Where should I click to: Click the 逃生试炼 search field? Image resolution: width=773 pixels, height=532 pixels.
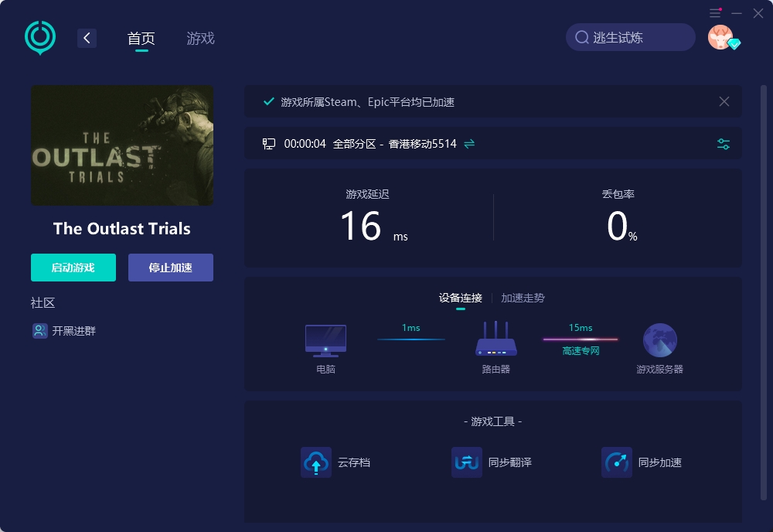pos(630,37)
